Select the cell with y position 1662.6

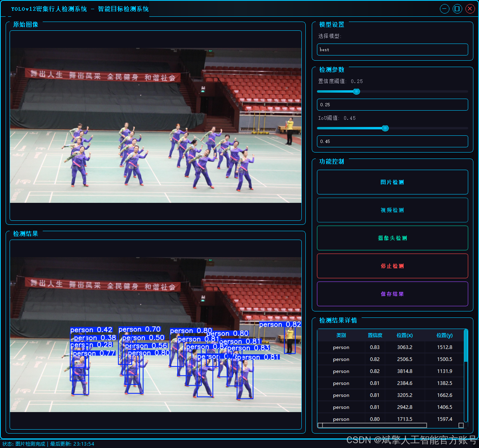[x=445, y=395]
